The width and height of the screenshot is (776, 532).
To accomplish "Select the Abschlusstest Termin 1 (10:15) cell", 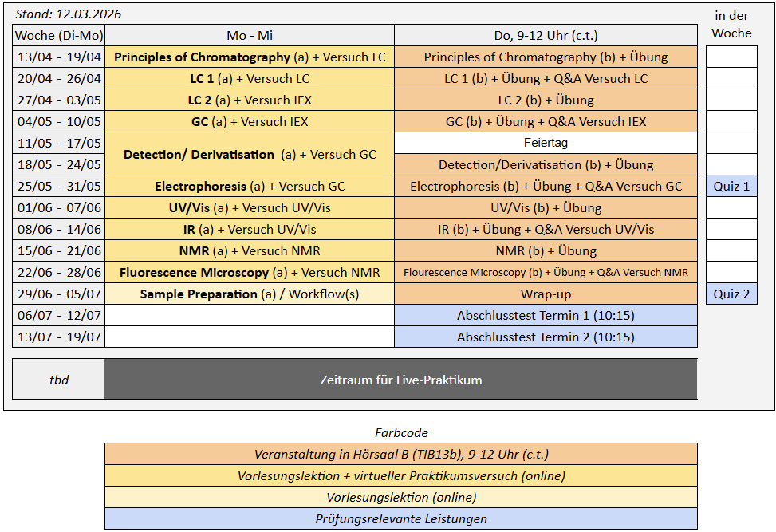I will 546,316.
